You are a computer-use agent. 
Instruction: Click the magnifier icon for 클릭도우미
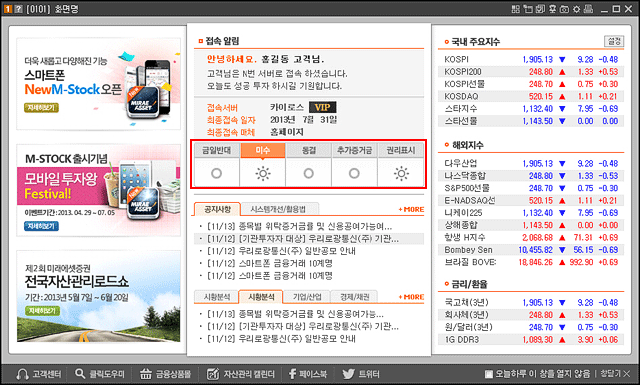80,373
